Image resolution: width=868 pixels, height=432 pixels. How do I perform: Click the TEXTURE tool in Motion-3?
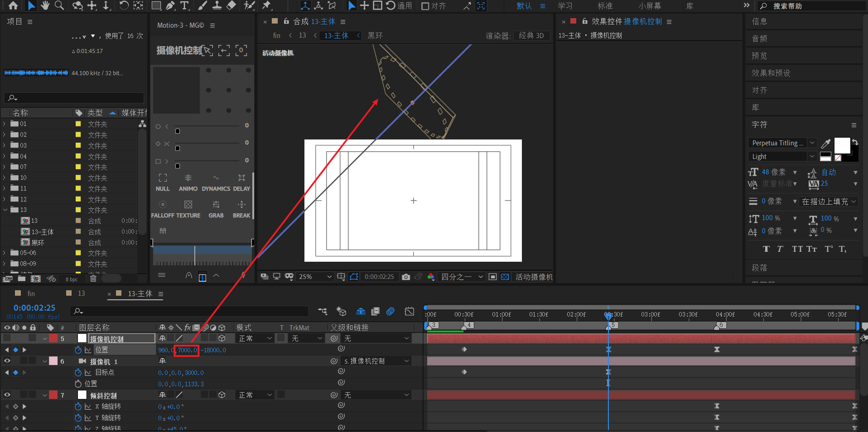pos(188,210)
